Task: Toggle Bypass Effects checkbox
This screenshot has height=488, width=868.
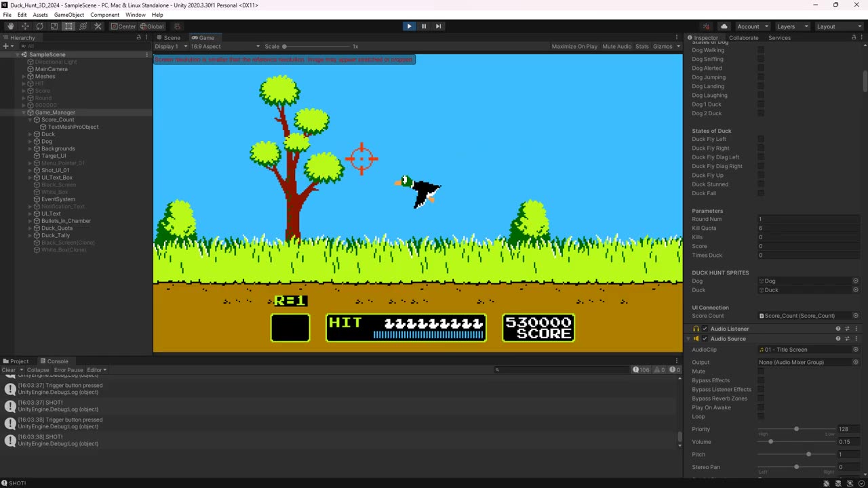Action: pyautogui.click(x=761, y=380)
